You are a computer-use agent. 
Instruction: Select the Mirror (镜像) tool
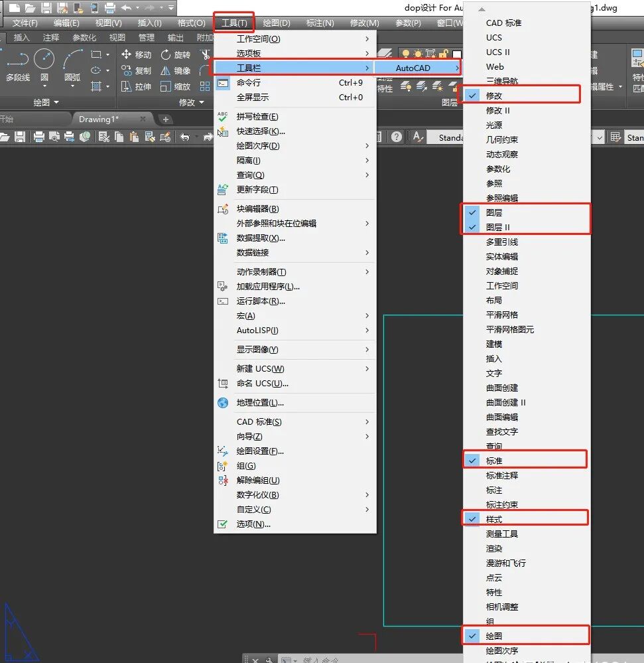point(175,70)
